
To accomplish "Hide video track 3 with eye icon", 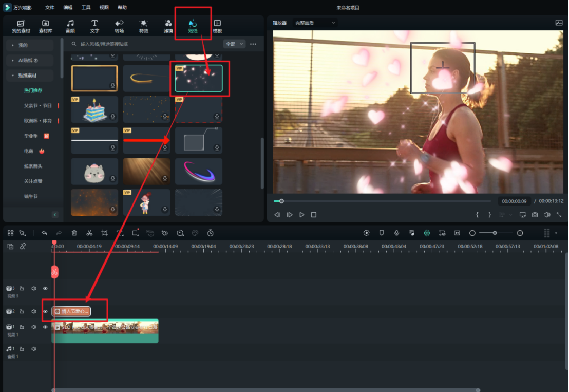I will point(45,289).
